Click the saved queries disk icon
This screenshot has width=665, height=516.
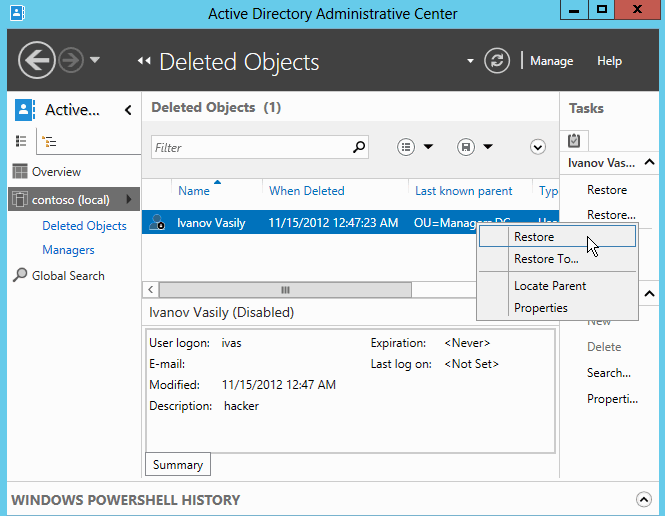click(x=466, y=147)
